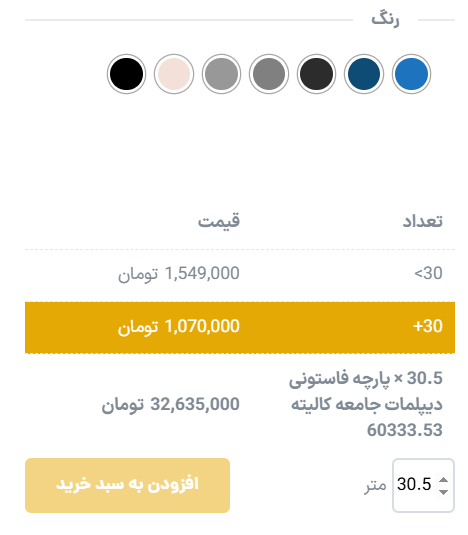Select the highlighted +30 quantity tier row

point(240,328)
